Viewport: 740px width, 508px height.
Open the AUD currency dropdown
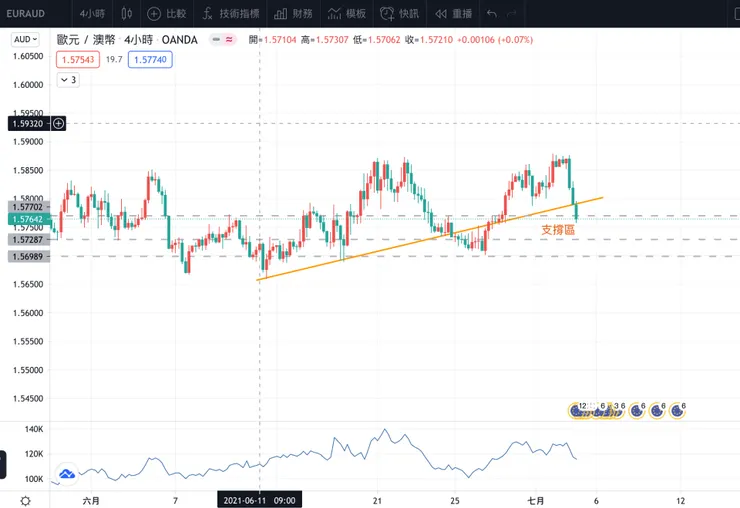click(x=25, y=39)
